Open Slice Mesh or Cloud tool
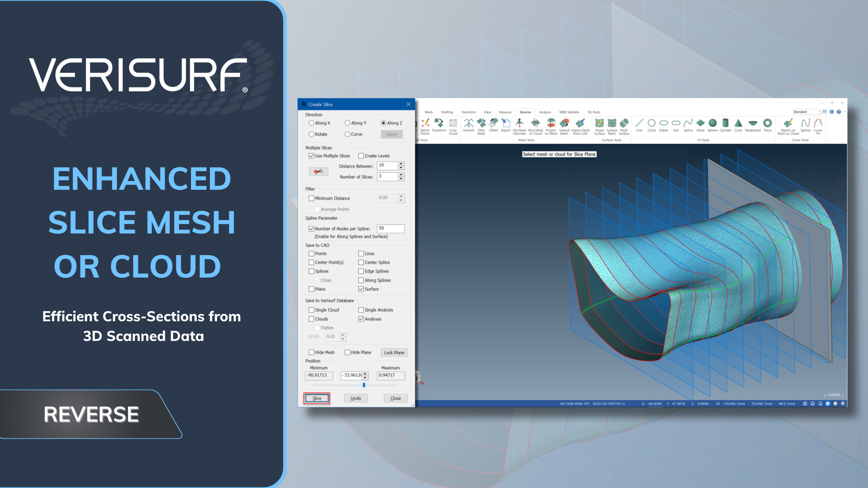The image size is (868, 488). (535, 126)
